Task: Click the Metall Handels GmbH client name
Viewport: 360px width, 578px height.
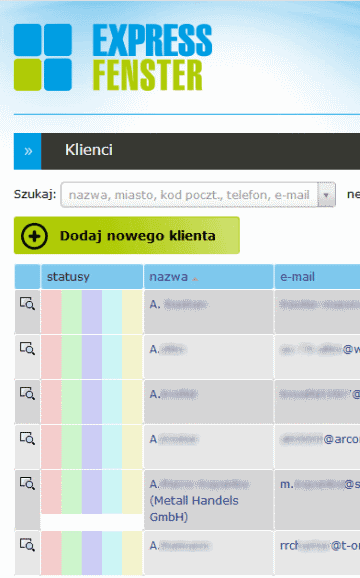Action: pos(199,500)
